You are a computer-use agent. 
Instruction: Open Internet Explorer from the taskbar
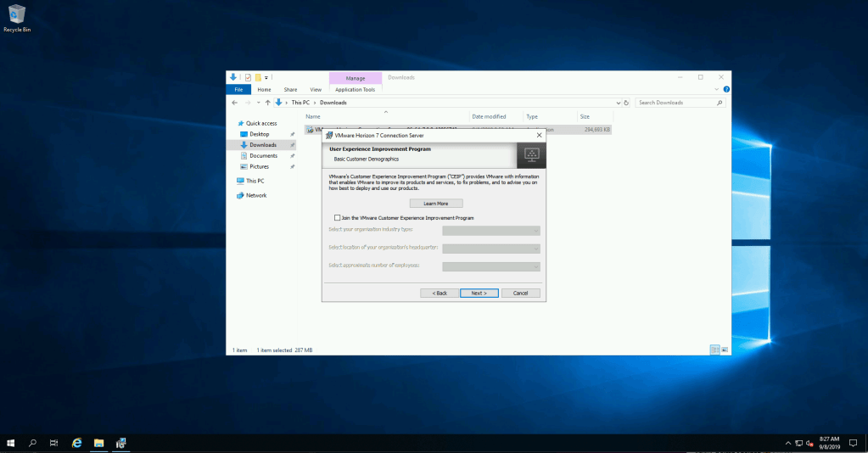coord(76,443)
